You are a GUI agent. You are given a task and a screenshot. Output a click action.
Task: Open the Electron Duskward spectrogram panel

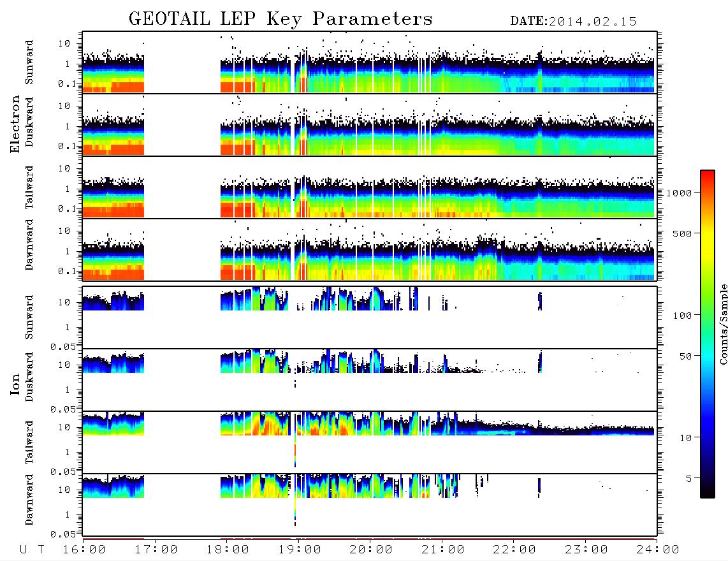370,124
